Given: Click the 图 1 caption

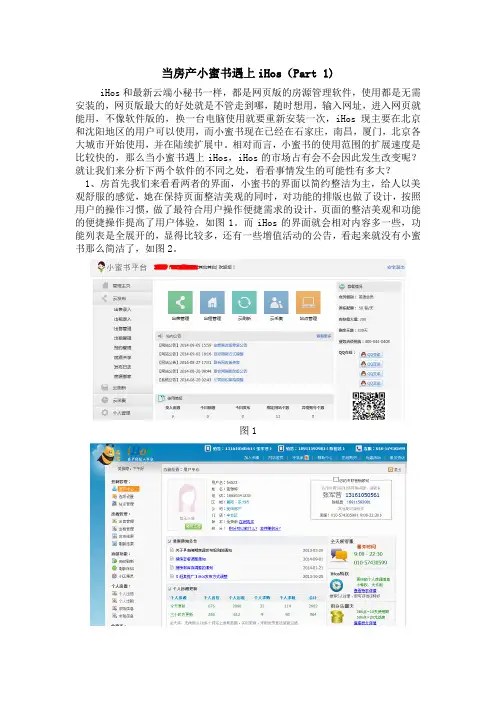Looking at the screenshot, I should (x=248, y=431).
